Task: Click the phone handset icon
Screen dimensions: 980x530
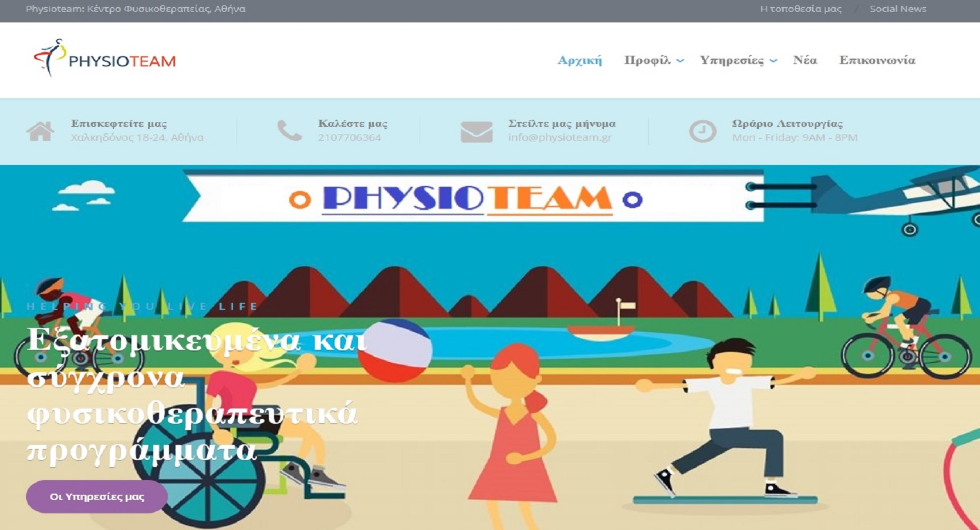Action: coord(289,131)
